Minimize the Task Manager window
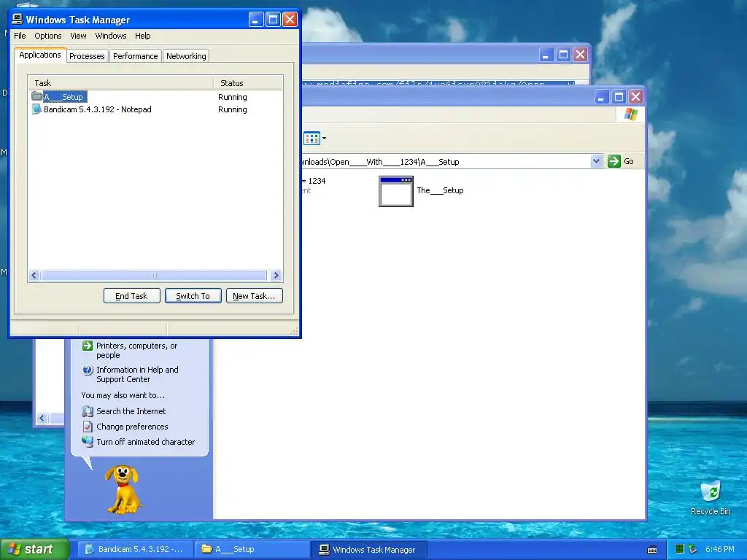Image resolution: width=747 pixels, height=560 pixels. click(x=256, y=20)
